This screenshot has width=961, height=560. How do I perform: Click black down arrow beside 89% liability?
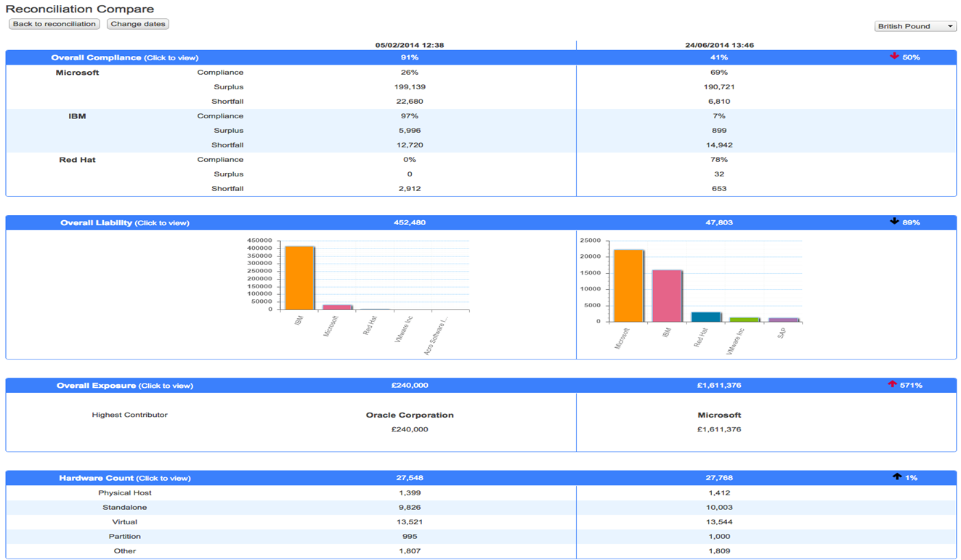pos(894,222)
